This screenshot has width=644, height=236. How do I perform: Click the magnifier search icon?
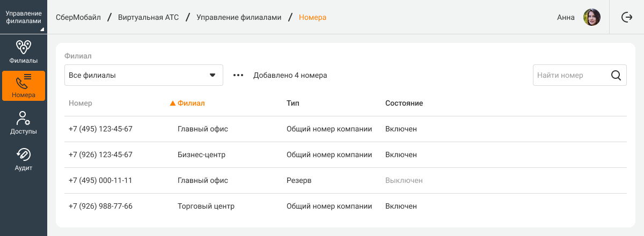616,76
